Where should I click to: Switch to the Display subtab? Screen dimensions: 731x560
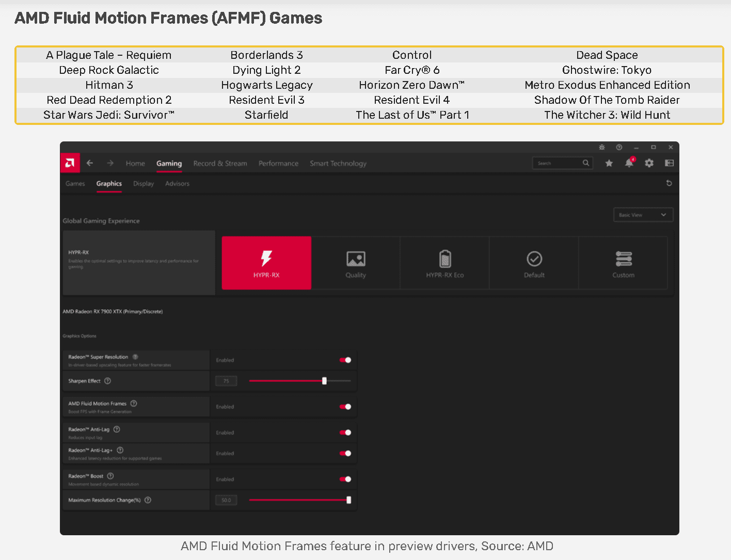click(144, 183)
